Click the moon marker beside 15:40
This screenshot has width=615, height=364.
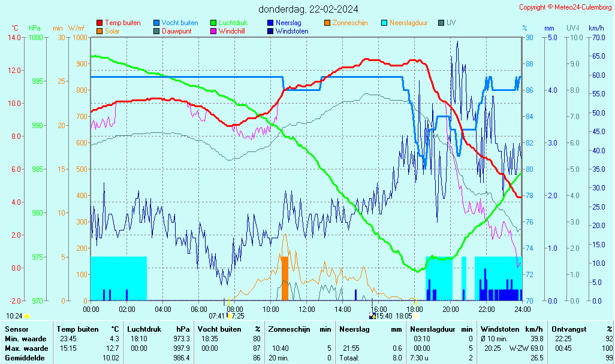372,316
